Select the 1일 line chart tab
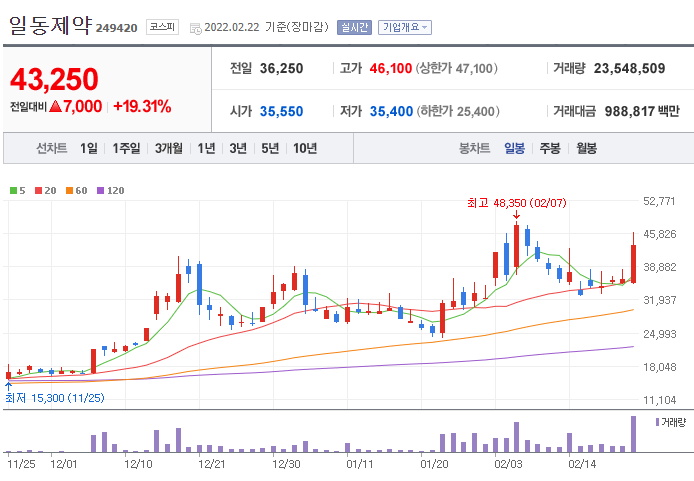The width and height of the screenshot is (694, 481). [x=89, y=148]
